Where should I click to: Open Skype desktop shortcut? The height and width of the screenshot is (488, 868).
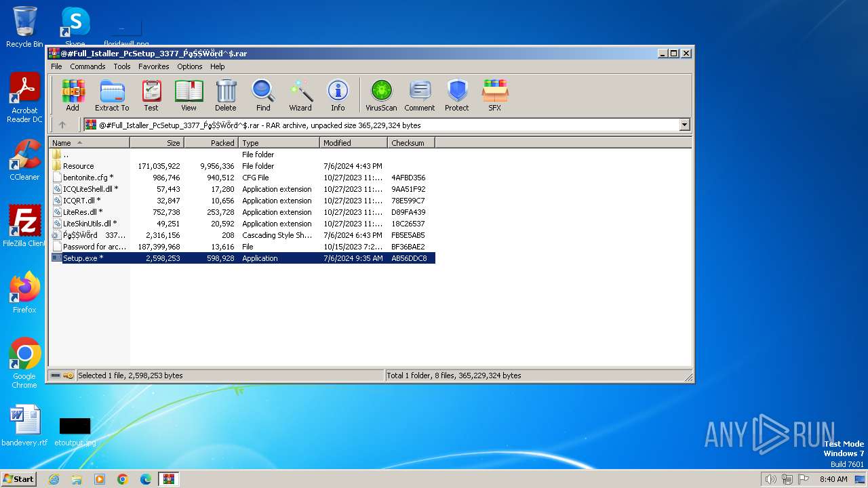[75, 27]
